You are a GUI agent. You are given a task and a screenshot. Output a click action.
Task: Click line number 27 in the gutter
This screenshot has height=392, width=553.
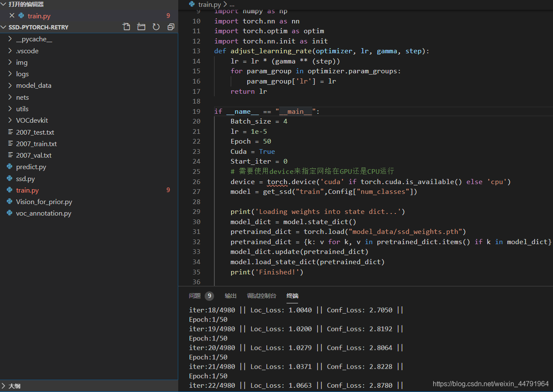[196, 192]
